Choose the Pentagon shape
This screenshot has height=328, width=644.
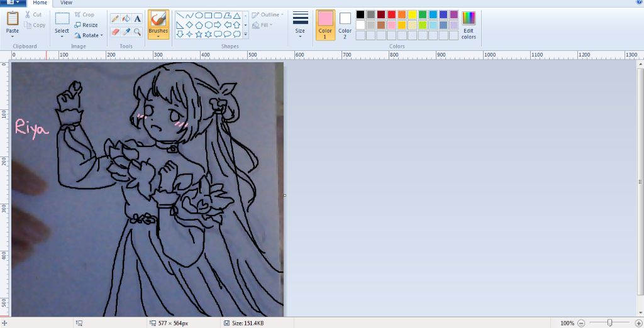coord(199,25)
